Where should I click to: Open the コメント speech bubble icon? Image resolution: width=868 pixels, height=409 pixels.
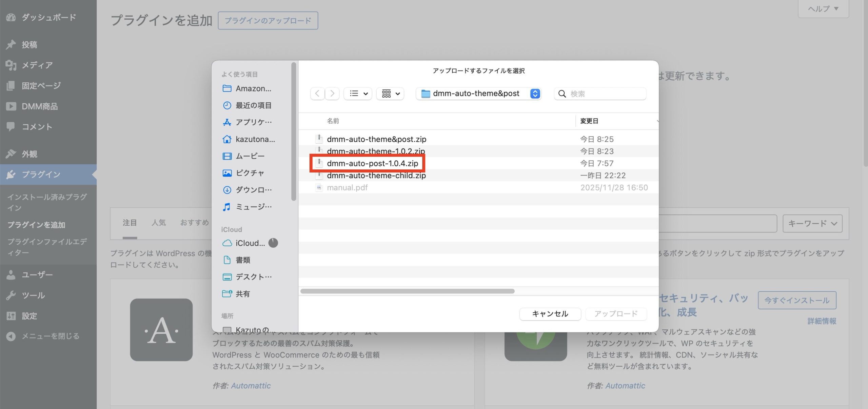11,126
